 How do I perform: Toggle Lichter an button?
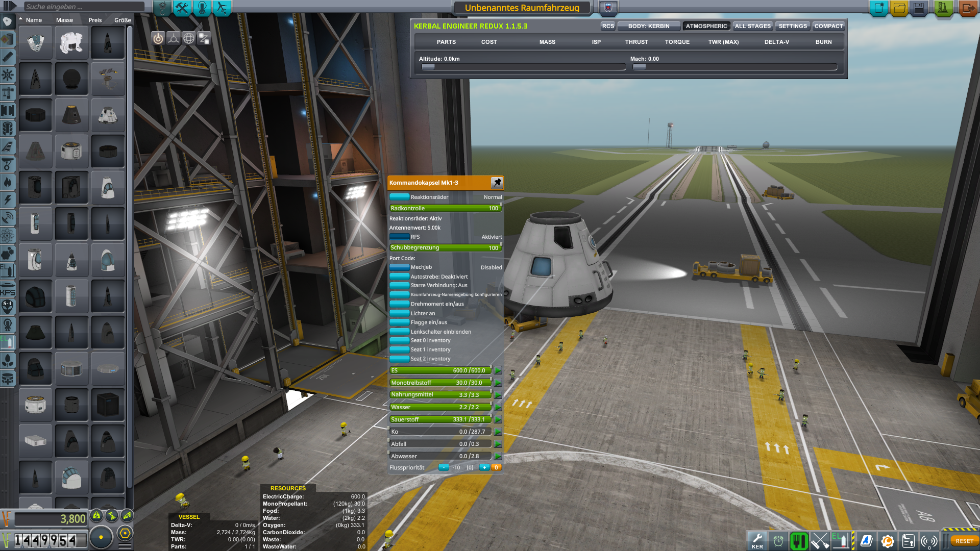399,313
